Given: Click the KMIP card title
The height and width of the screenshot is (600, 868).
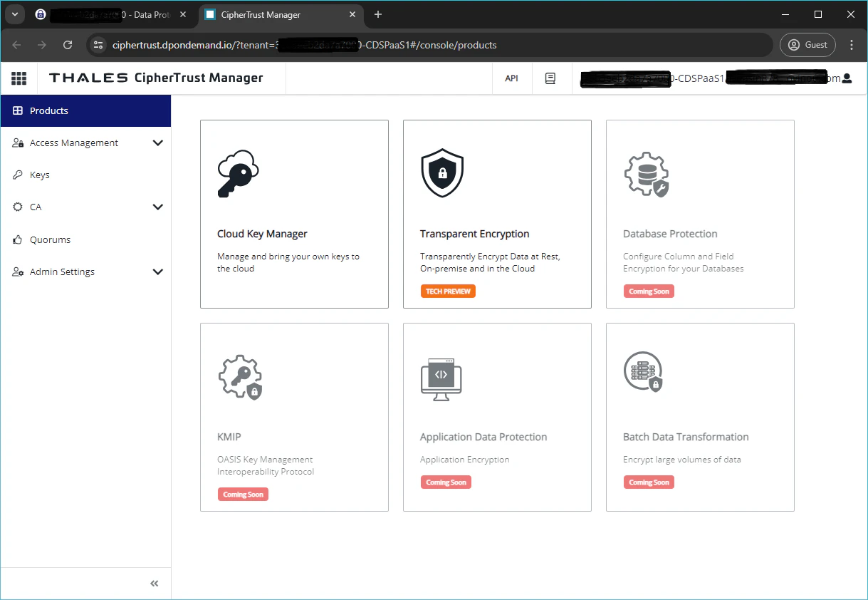Looking at the screenshot, I should pos(229,437).
